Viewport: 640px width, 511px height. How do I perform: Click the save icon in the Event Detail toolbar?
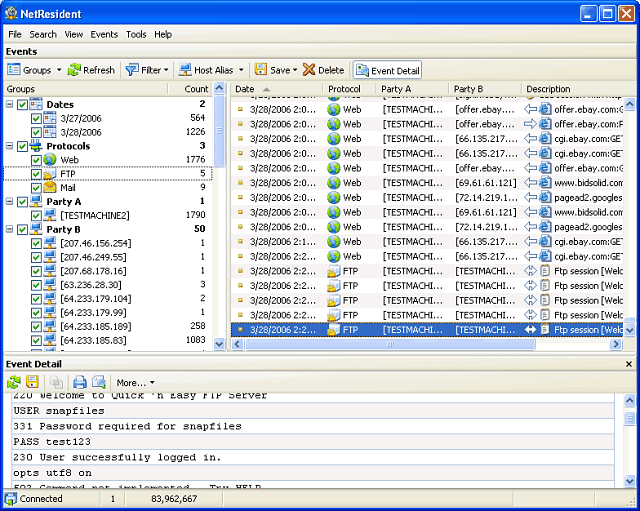(32, 382)
